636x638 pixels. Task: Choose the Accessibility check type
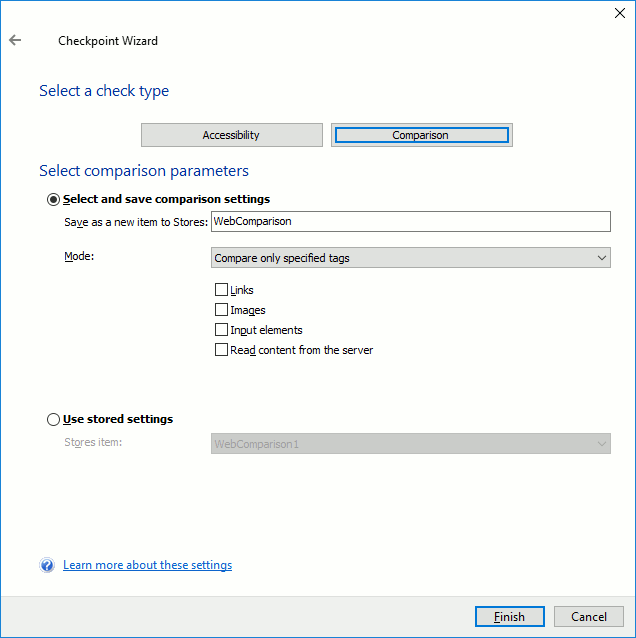coord(232,135)
